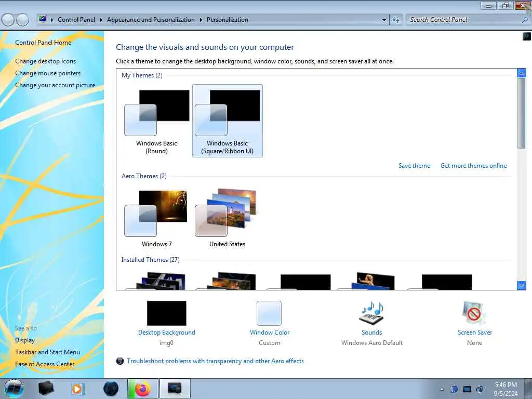532x399 pixels.
Task: Click the Action Center flag tray icon
Action: 454,389
